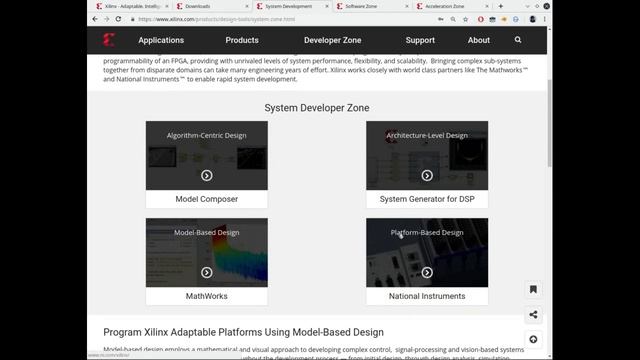Go back with the browser back arrow
The image size is (640, 360).
[95, 19]
